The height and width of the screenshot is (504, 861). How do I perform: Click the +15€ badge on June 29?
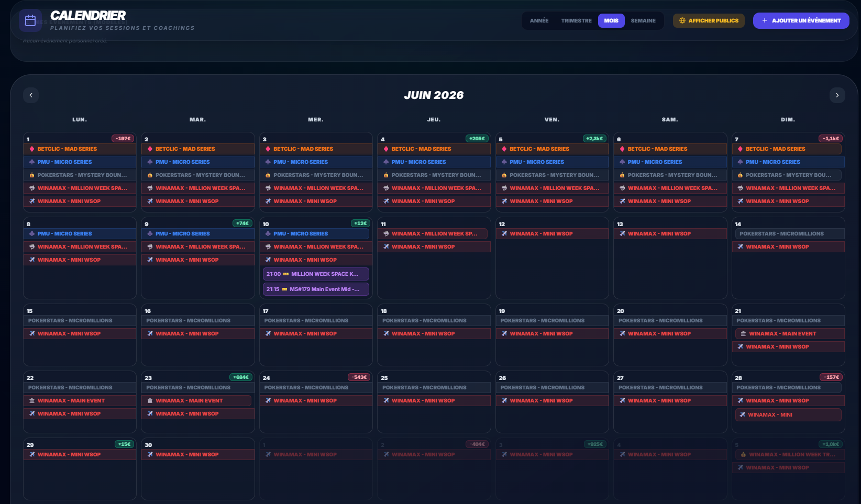tap(124, 444)
